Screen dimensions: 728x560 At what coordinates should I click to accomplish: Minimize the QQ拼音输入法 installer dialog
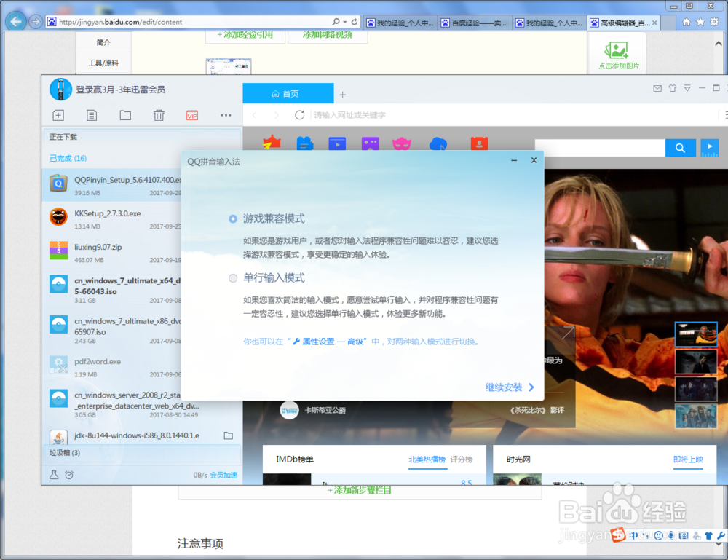(514, 160)
